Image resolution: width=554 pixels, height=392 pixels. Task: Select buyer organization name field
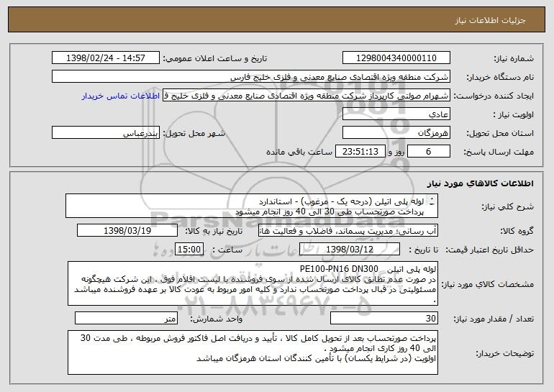251,77
